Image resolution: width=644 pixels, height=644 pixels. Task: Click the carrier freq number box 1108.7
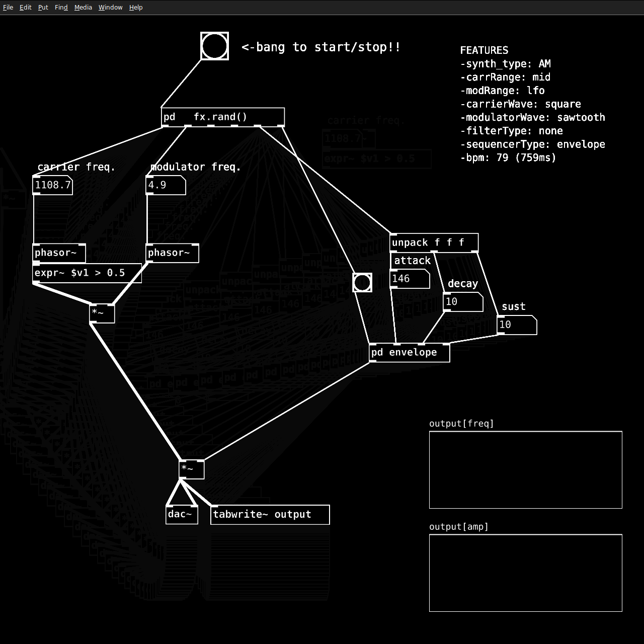[53, 185]
